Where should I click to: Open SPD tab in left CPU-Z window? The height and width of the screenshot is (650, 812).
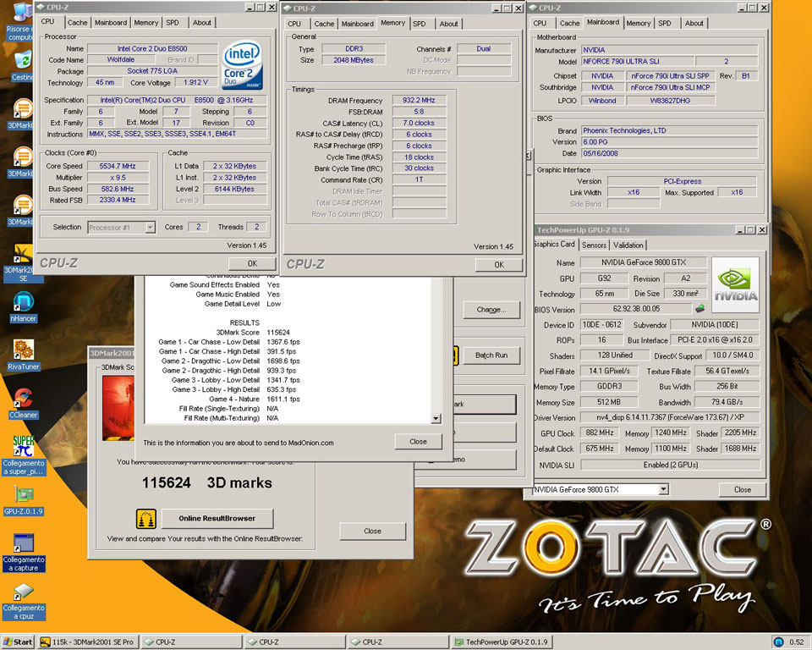[173, 23]
